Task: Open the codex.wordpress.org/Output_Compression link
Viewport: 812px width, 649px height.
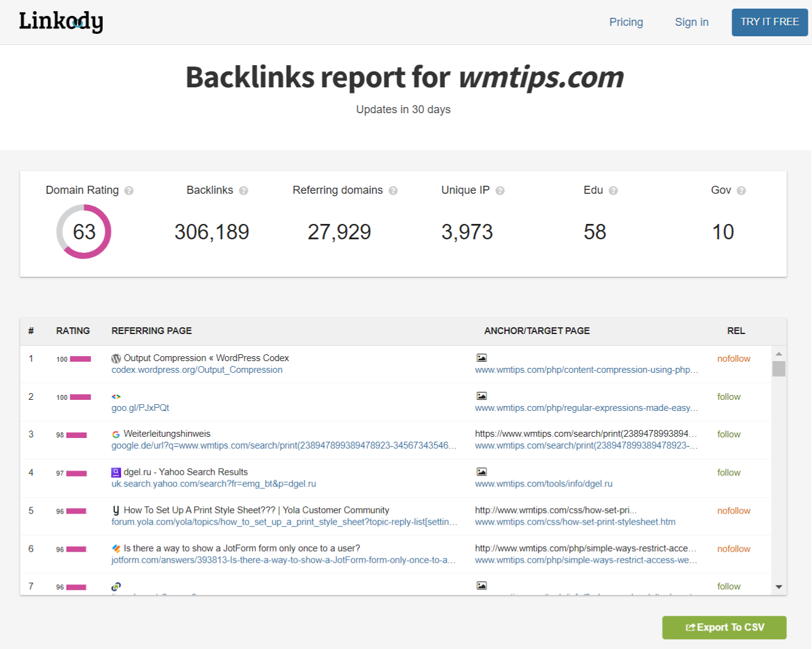Action: tap(197, 369)
